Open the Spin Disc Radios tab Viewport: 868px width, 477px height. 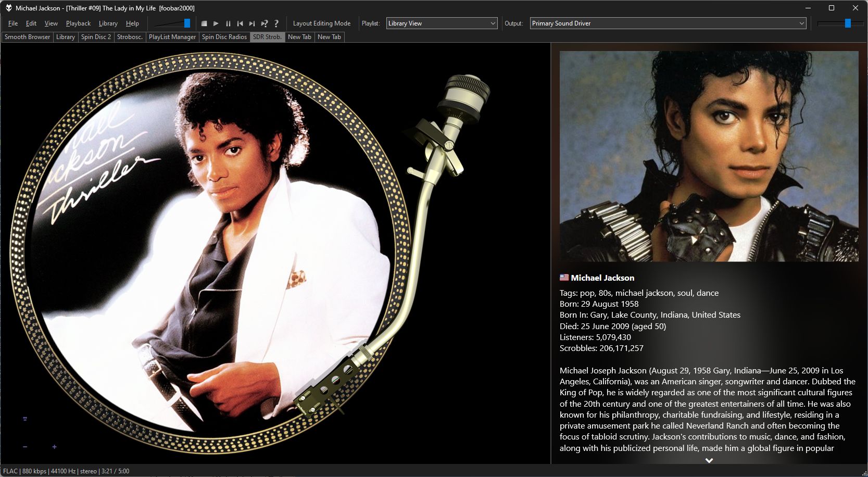[224, 37]
